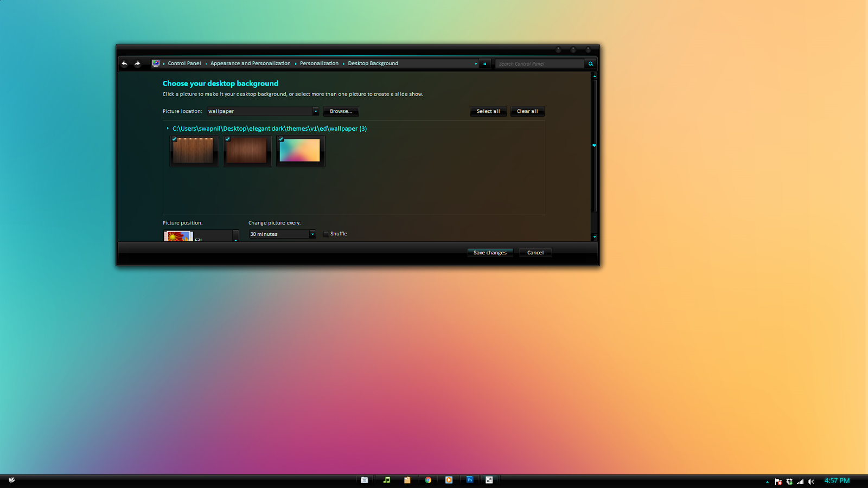Click Clear all button
The image size is (868, 488).
pyautogui.click(x=527, y=111)
